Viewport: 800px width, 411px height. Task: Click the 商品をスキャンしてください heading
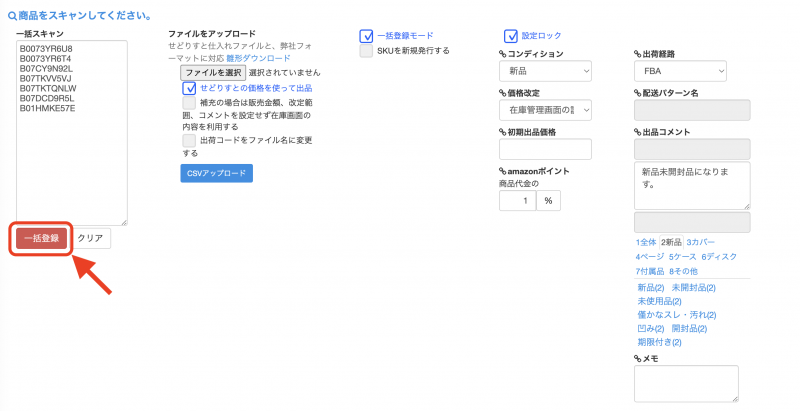click(85, 16)
